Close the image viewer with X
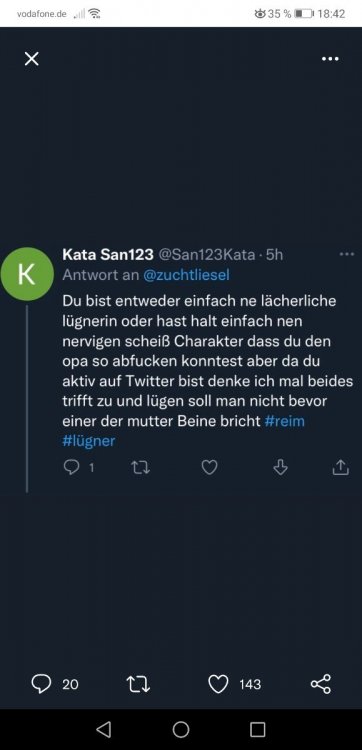The height and width of the screenshot is (750, 362). tap(32, 59)
